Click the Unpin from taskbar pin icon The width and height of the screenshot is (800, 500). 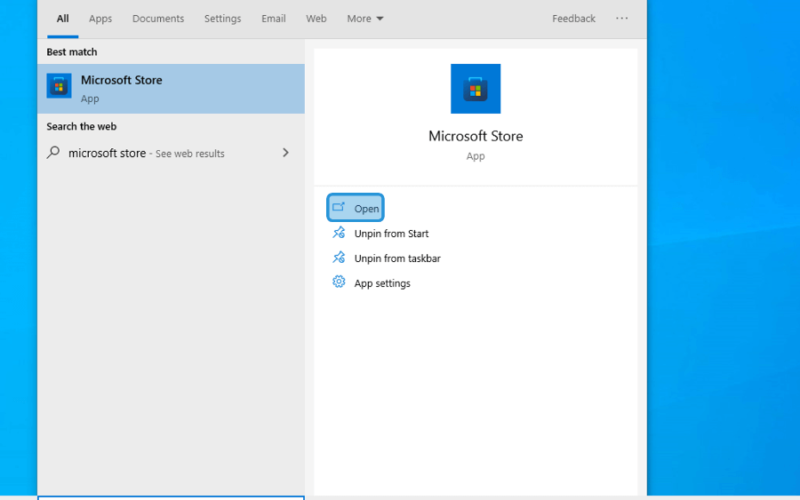(x=339, y=257)
